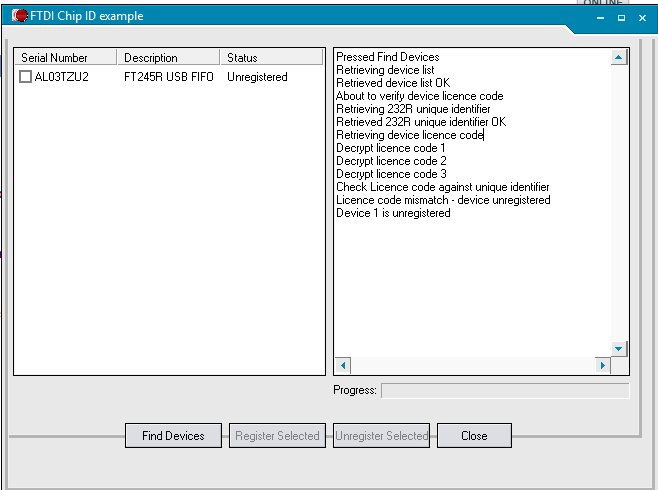
Task: Click the "Decrypt licence code 1" line
Action: coord(391,148)
